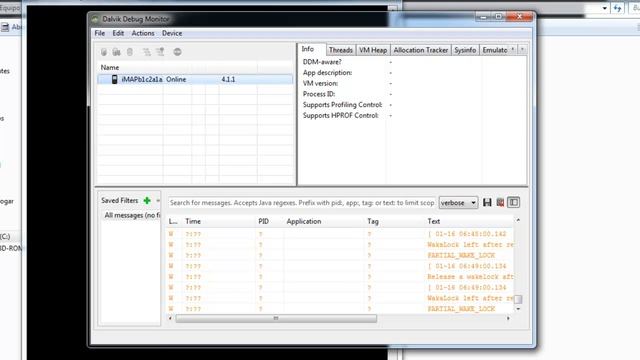Click the log scroll right arrow
The width and height of the screenshot is (640, 360).
(508, 318)
